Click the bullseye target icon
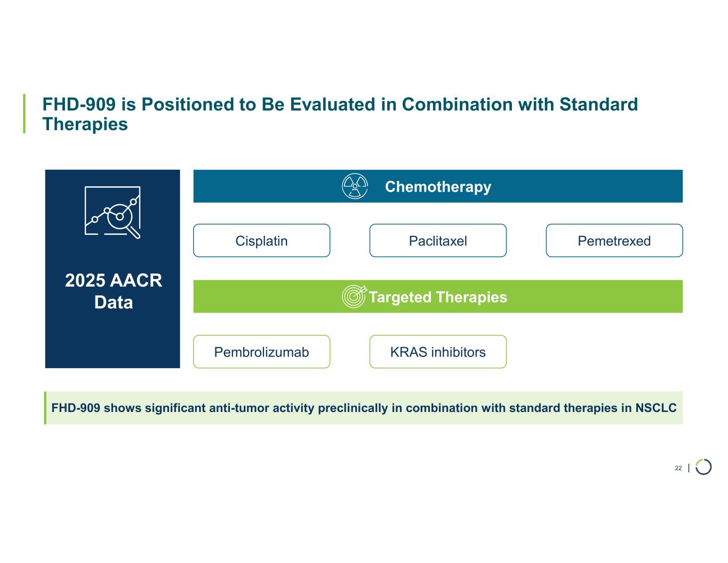728x563 pixels. click(355, 297)
